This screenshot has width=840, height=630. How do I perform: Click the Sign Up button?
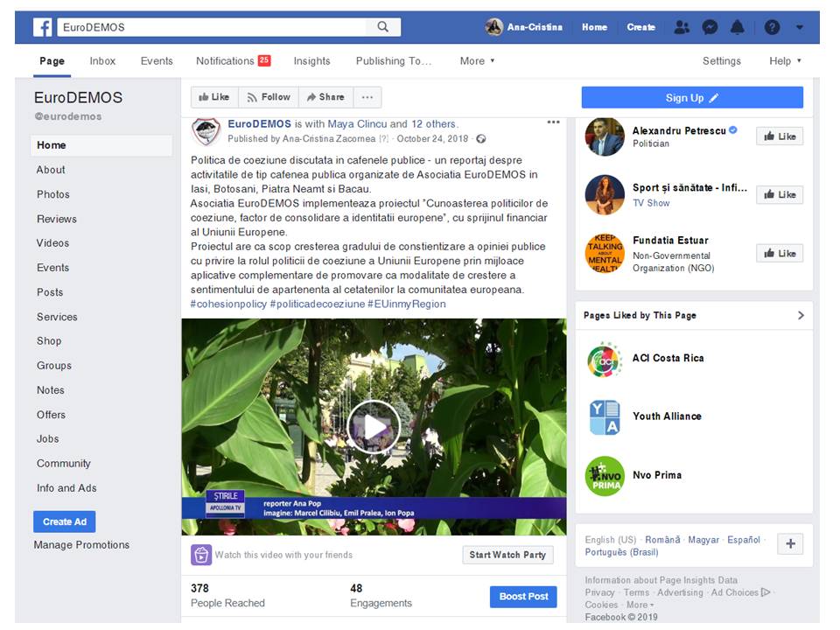tap(692, 98)
